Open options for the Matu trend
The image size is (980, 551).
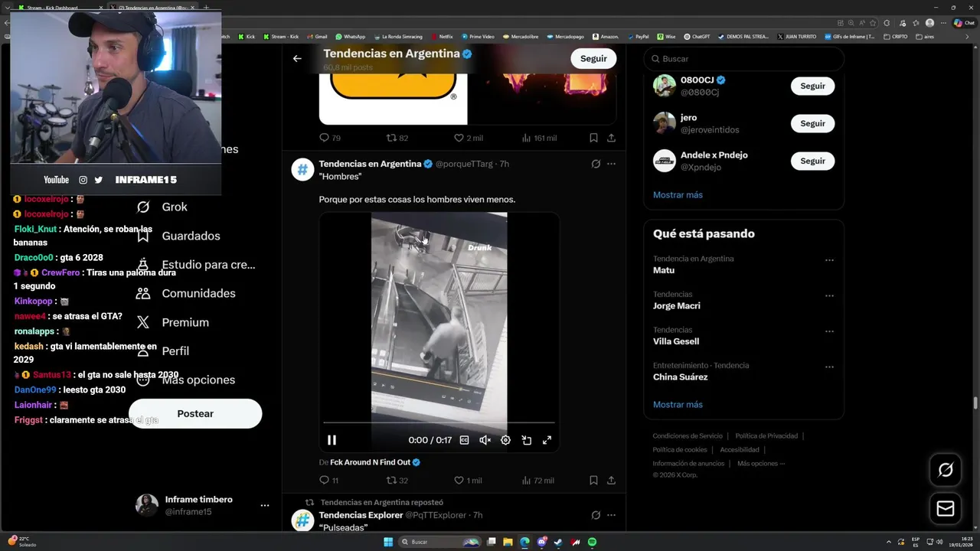coord(829,260)
